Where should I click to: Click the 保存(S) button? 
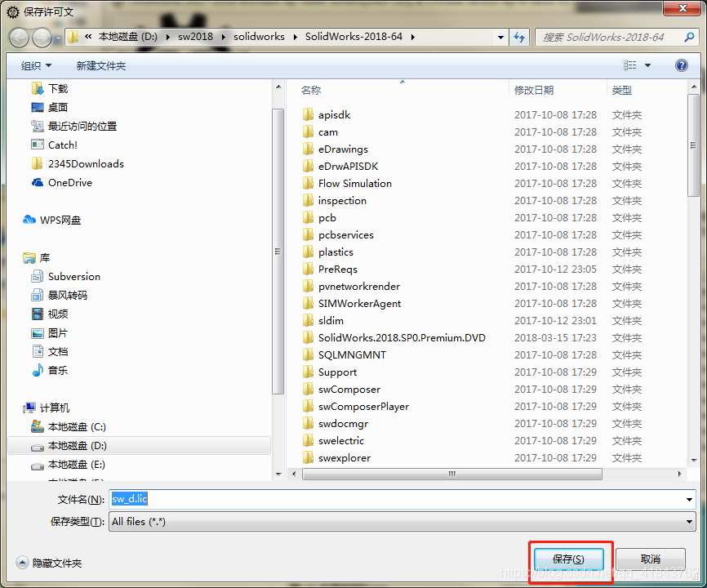568,559
